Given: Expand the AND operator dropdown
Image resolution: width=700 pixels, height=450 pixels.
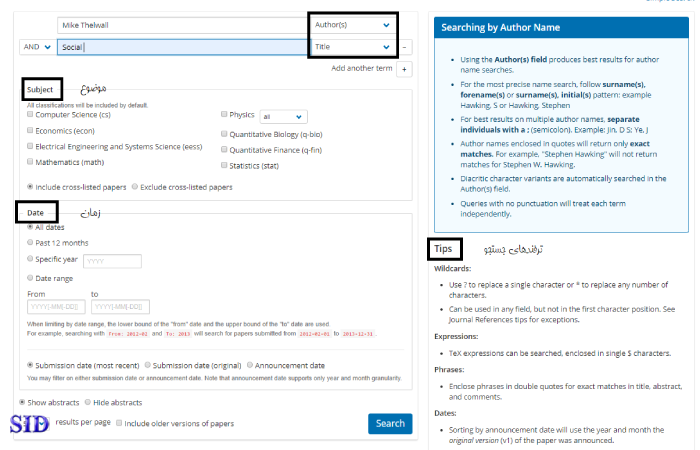Looking at the screenshot, I should pyautogui.click(x=35, y=47).
